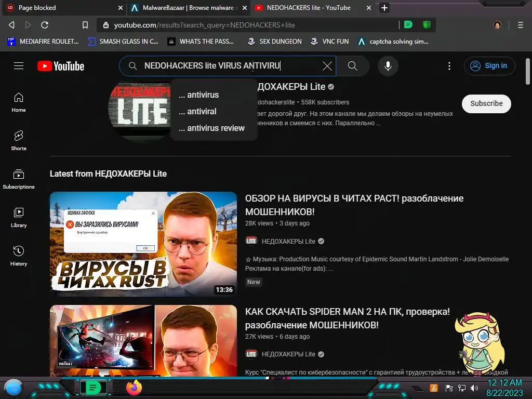This screenshot has height=399, width=532.
Task: Click the green chat extension icon in address bar
Action: (x=408, y=24)
